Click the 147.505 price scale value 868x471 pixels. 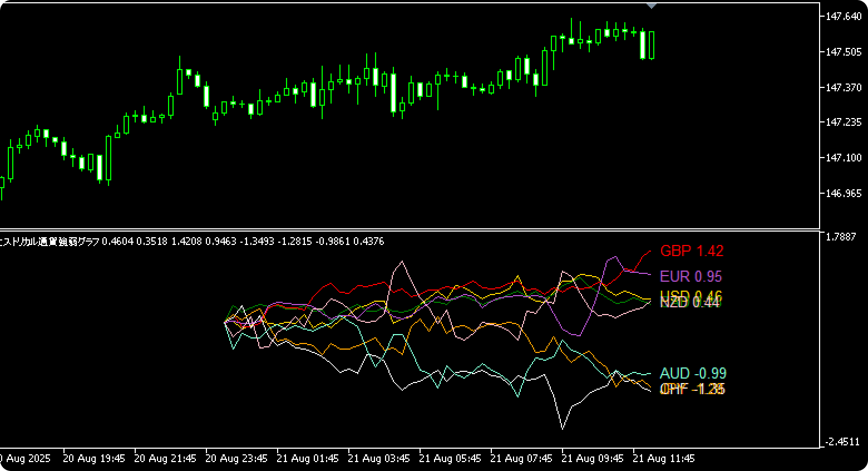[844, 52]
